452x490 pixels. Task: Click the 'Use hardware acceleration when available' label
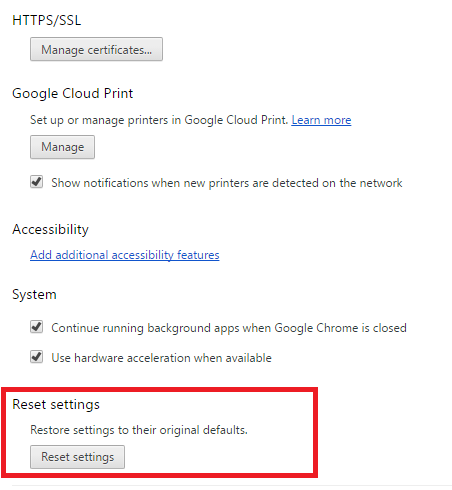161,358
